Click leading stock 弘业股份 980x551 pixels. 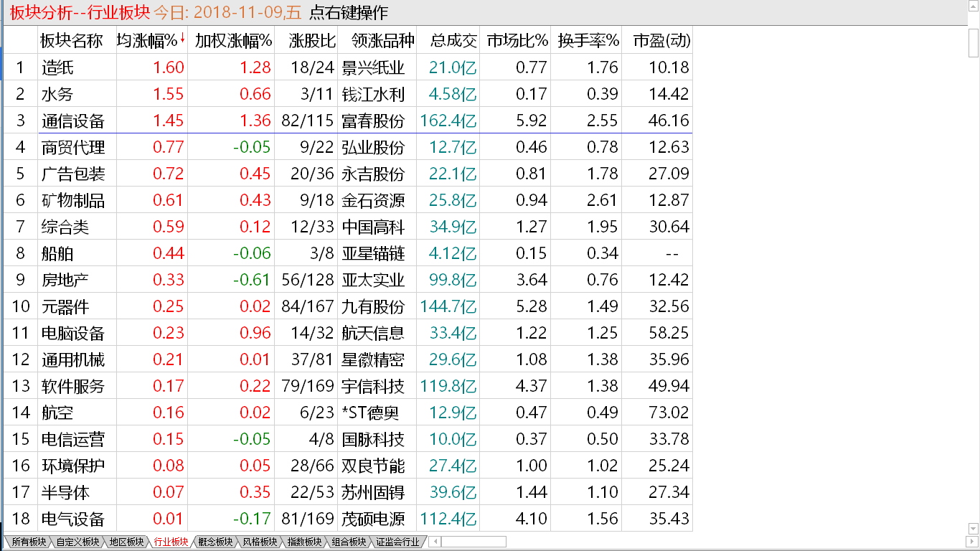tap(373, 148)
